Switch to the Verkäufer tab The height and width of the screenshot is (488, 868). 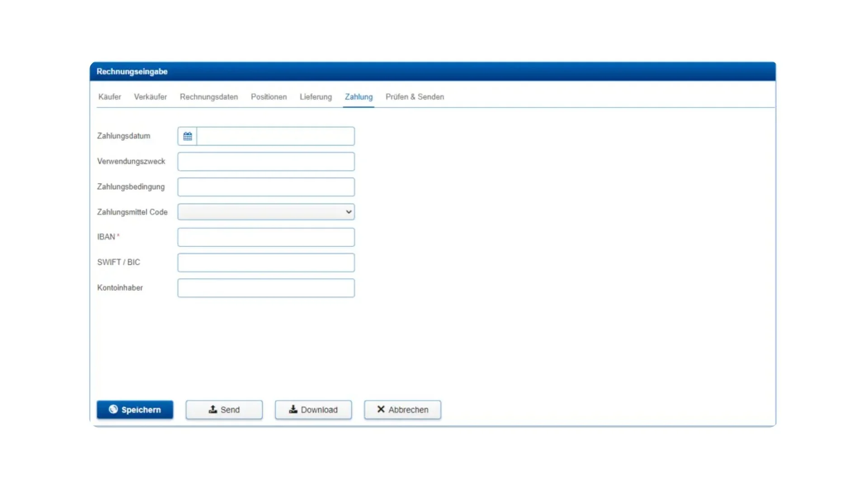pos(150,97)
